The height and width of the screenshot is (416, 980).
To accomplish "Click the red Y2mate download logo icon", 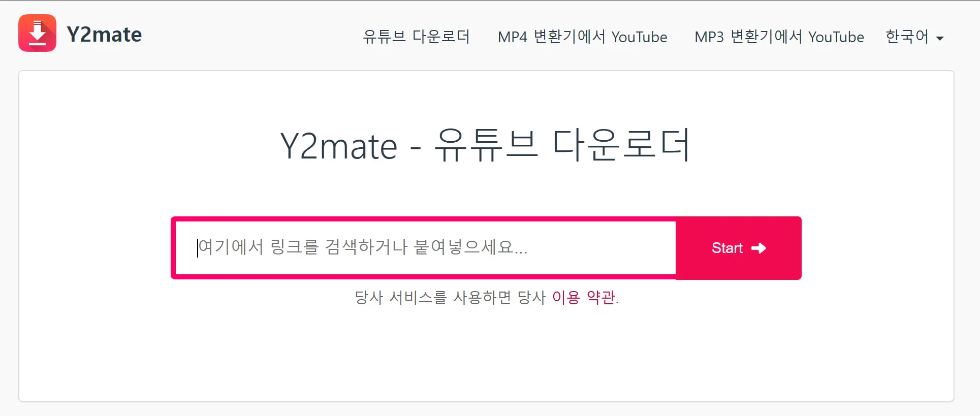I will [x=37, y=33].
